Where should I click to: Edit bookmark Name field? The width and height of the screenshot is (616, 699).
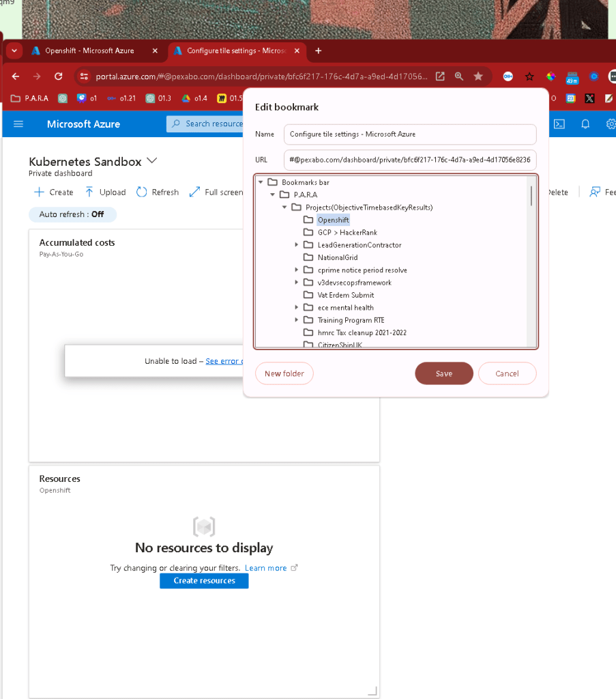pyautogui.click(x=410, y=134)
